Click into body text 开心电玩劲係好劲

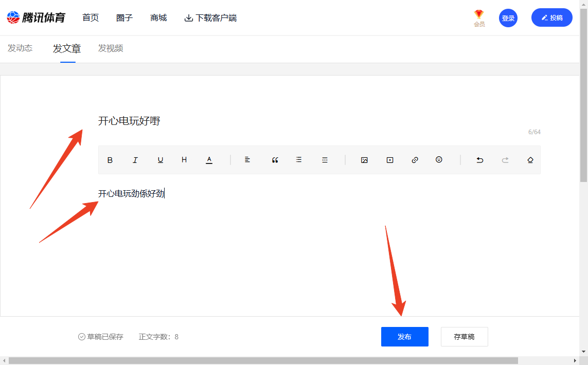(131, 193)
